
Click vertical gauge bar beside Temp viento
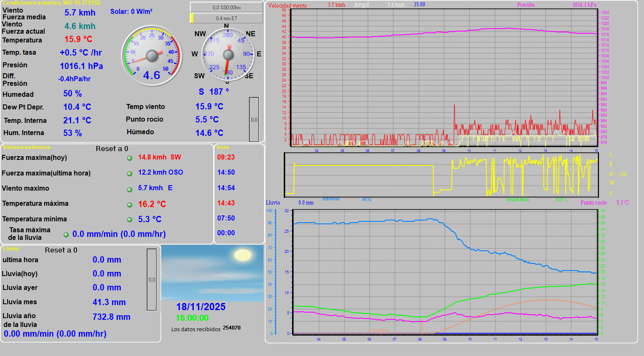tap(254, 120)
